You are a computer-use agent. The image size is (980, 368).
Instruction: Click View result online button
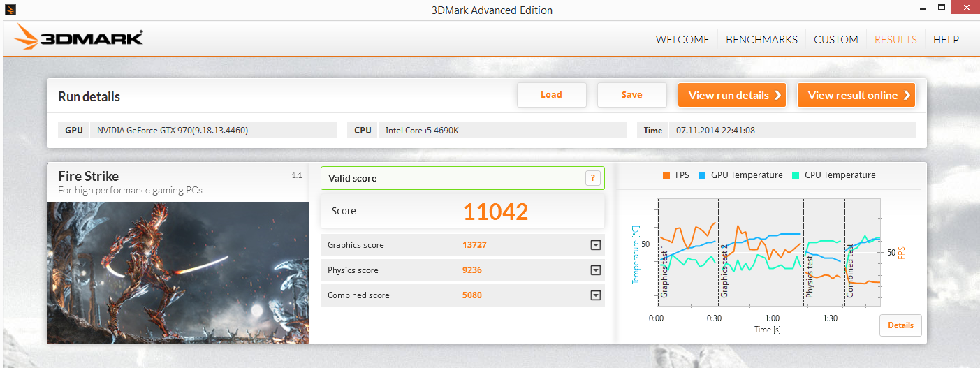click(856, 96)
